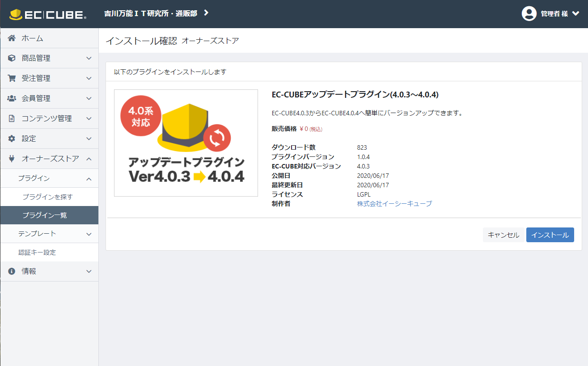
Task: Click the settings gear icon in sidebar
Action: tap(12, 139)
